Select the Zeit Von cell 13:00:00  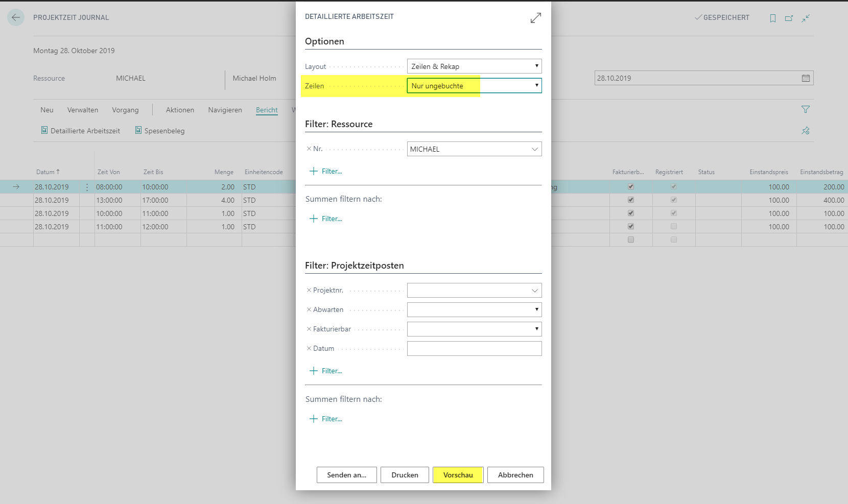(x=117, y=200)
